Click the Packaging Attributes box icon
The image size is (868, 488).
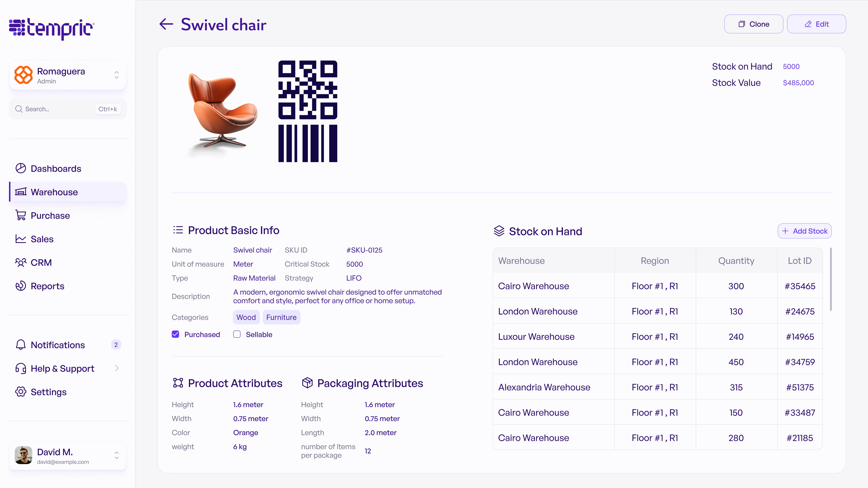point(307,383)
